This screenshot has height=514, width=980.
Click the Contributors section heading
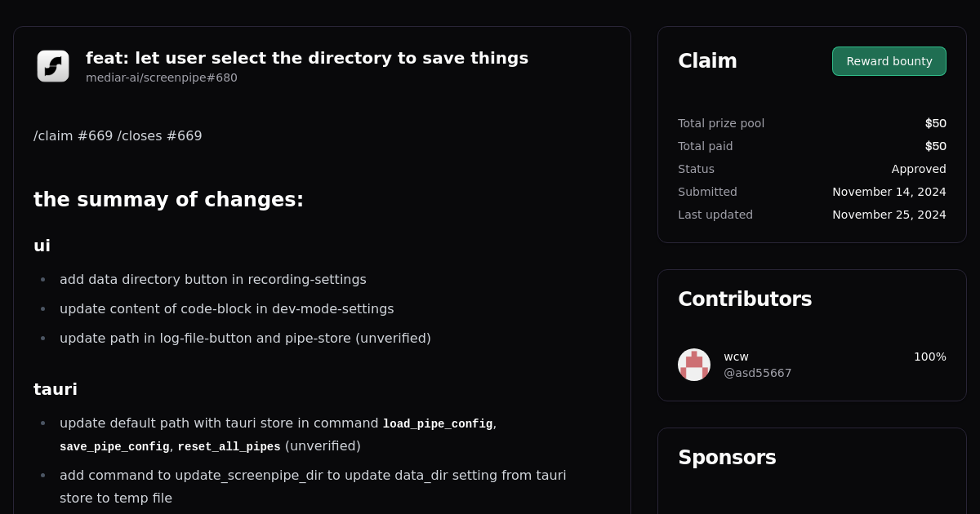pyautogui.click(x=745, y=299)
